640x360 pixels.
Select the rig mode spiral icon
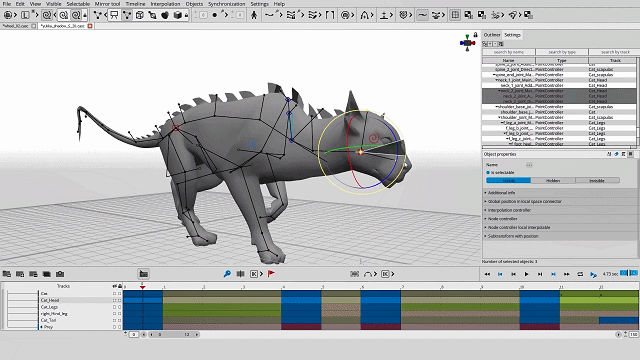(47, 15)
